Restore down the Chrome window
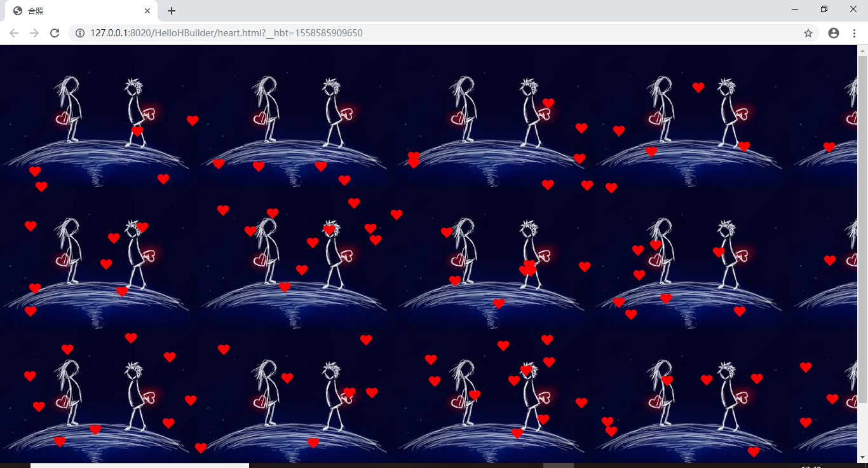 point(824,10)
